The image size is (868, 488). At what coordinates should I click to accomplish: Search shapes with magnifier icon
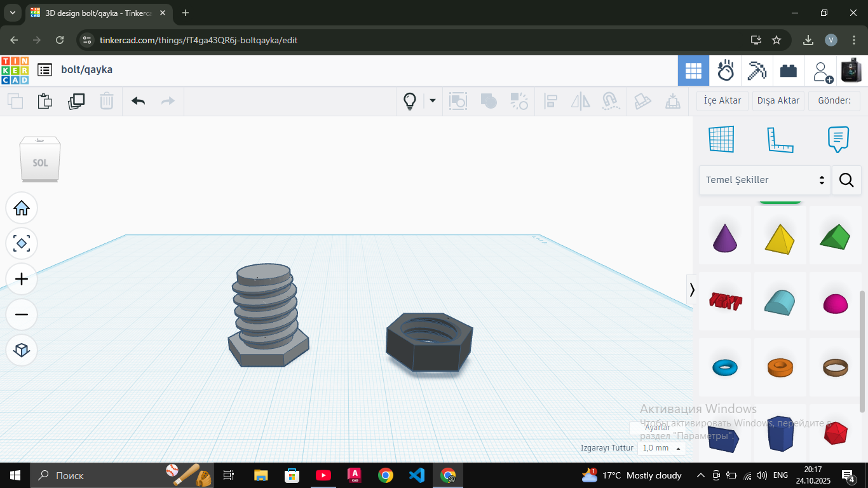(x=846, y=180)
